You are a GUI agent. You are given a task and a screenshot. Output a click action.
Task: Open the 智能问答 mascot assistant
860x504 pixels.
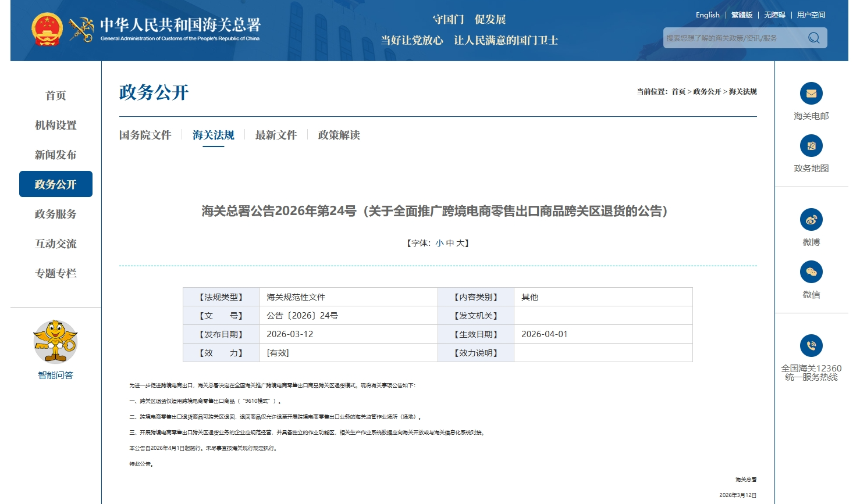(x=55, y=342)
